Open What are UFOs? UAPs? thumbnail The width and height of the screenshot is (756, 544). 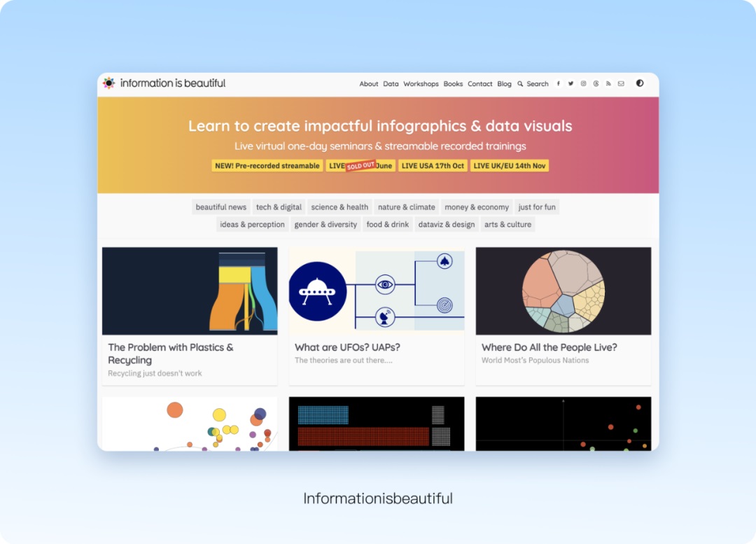(377, 291)
